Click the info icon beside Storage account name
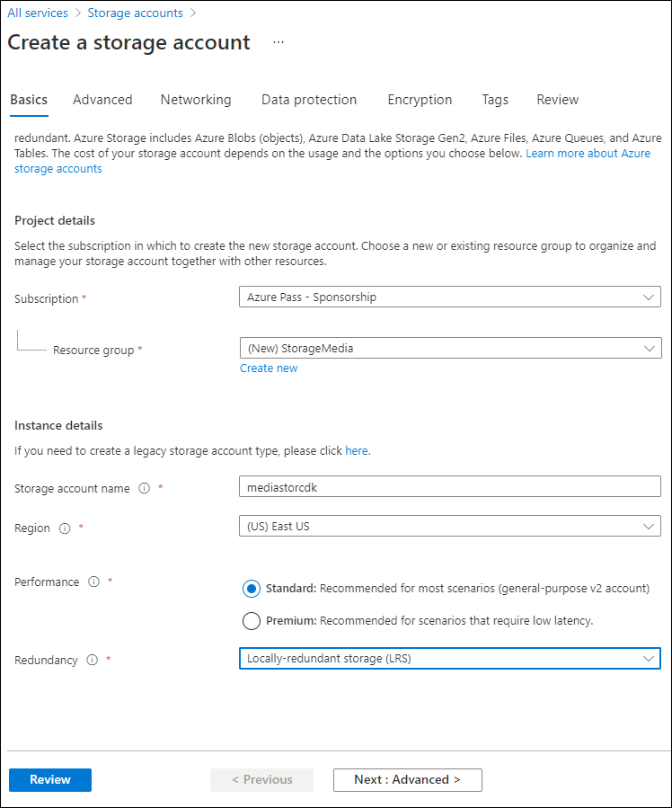672x808 pixels. click(x=144, y=488)
